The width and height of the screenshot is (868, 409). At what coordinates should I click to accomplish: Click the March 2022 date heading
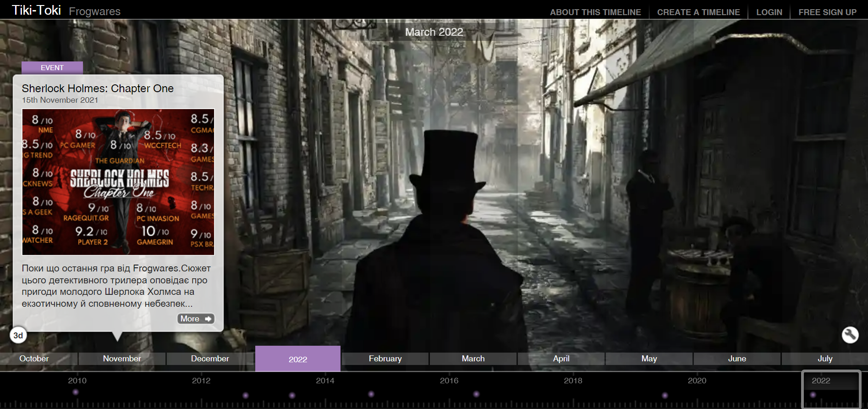[434, 32]
